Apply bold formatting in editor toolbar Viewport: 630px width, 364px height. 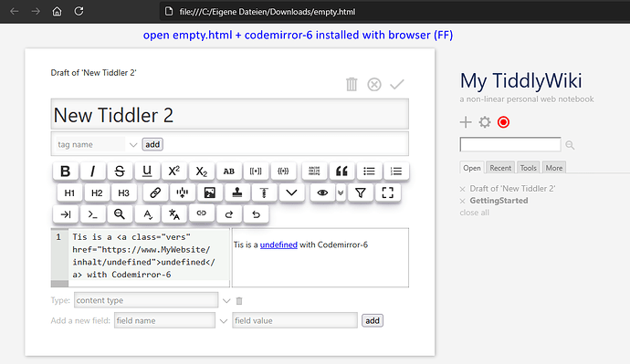(65, 172)
